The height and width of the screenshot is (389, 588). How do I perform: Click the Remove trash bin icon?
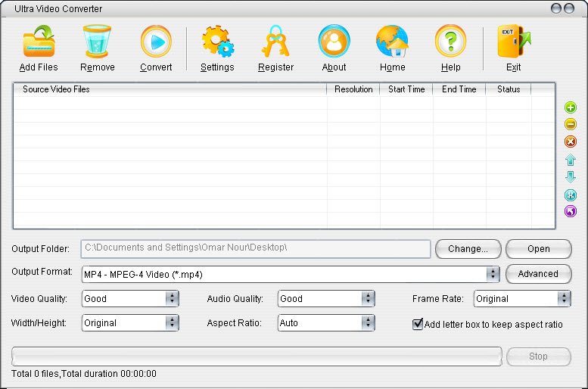[97, 42]
